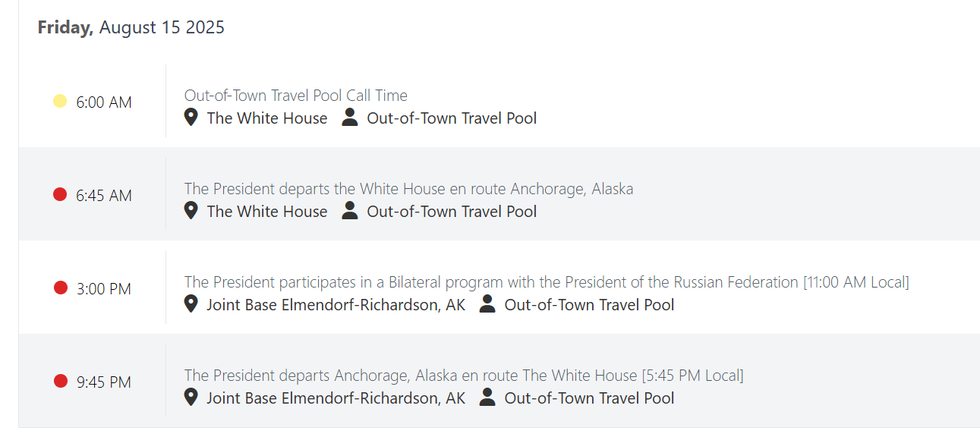The image size is (980, 437).
Task: Click the red dot beside 6:45 AM
Action: coord(60,194)
